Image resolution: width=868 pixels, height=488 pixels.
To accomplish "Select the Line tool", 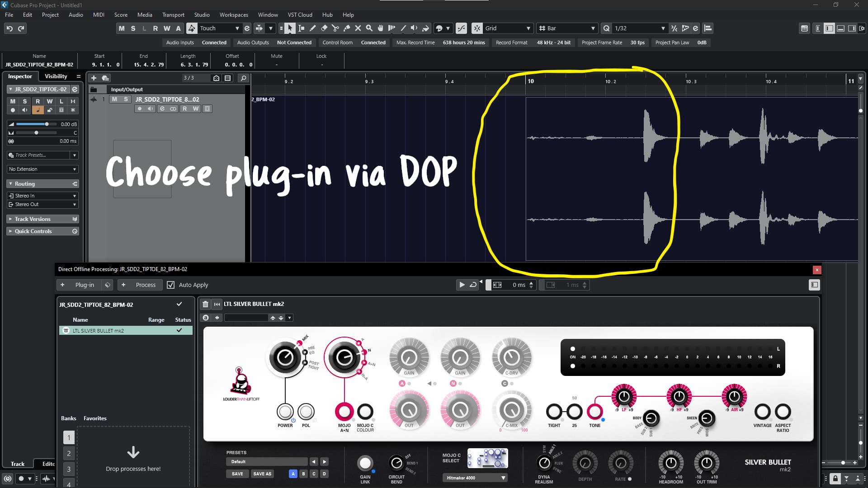I will pos(403,28).
